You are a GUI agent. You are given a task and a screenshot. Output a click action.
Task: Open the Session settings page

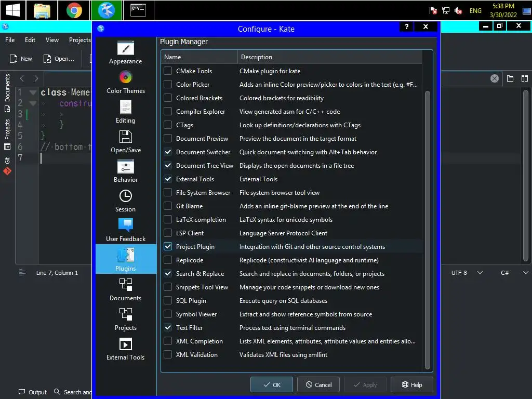tap(126, 201)
